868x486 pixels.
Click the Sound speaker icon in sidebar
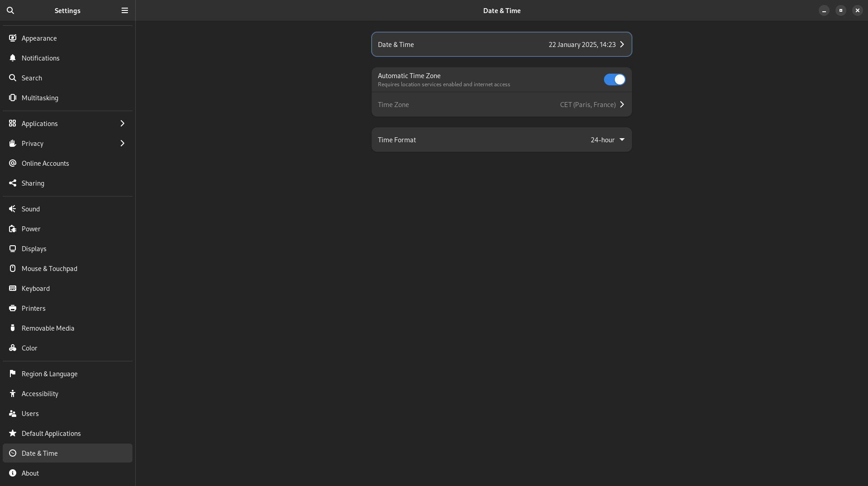[13, 209]
